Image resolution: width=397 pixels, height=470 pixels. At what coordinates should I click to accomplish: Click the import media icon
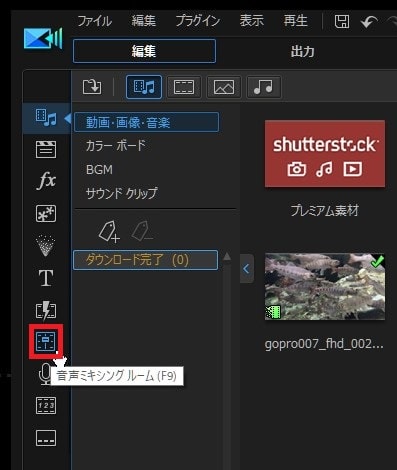pyautogui.click(x=92, y=87)
